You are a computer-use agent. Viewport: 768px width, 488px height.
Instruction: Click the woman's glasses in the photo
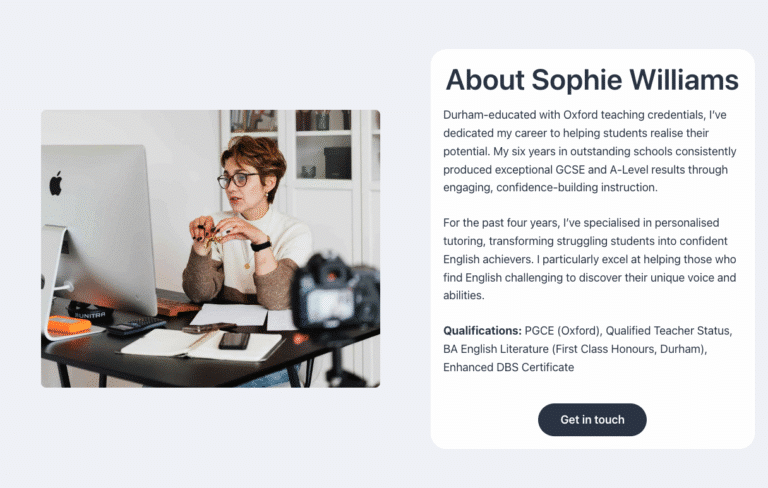[x=238, y=181]
